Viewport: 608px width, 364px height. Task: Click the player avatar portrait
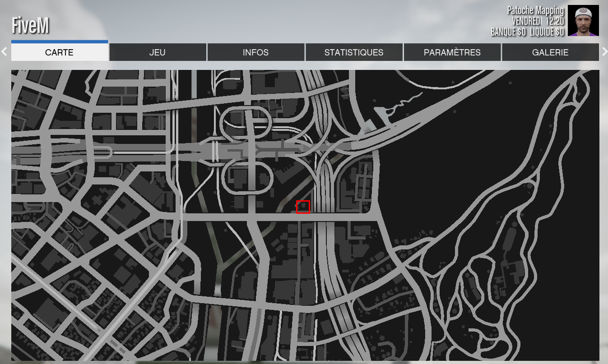pyautogui.click(x=583, y=21)
